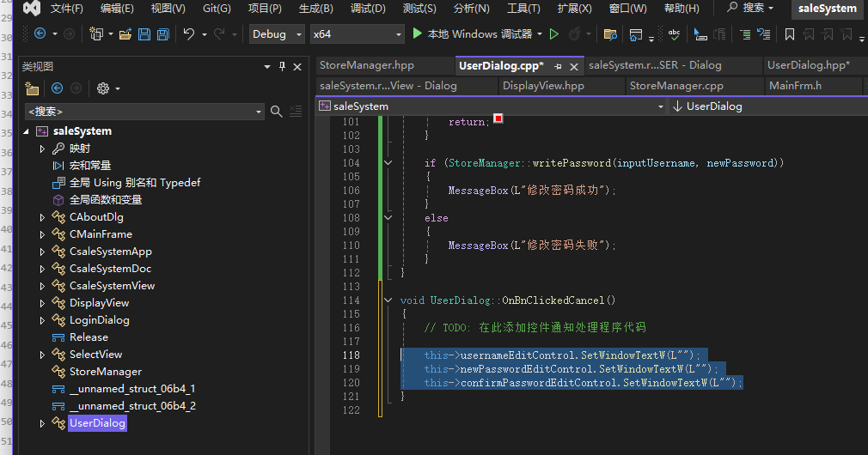Click the Undo arrow icon
Screen dimensions: 868x455
(x=188, y=34)
